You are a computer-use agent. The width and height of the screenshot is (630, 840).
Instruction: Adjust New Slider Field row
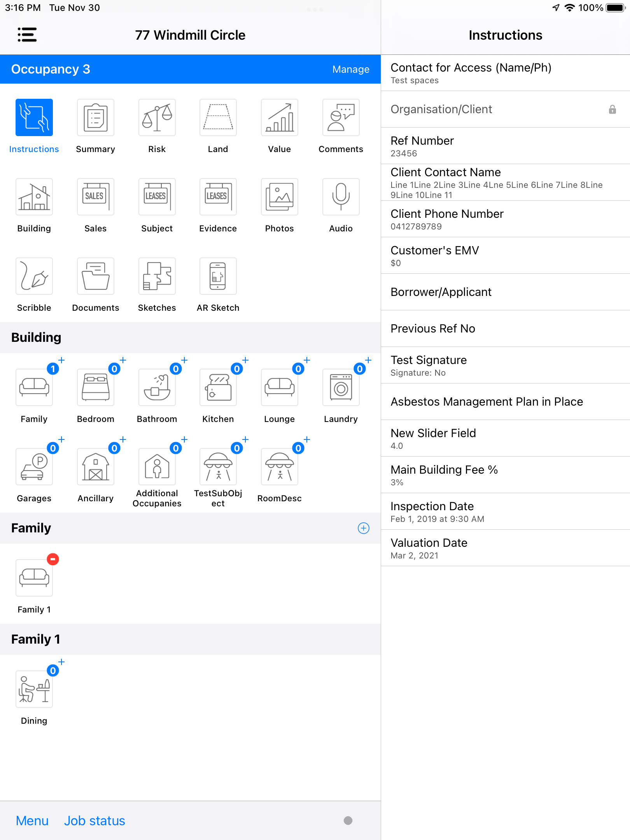506,438
